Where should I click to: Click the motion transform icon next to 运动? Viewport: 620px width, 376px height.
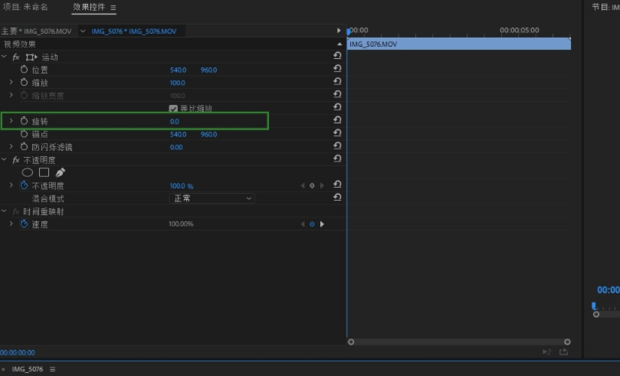(x=31, y=57)
